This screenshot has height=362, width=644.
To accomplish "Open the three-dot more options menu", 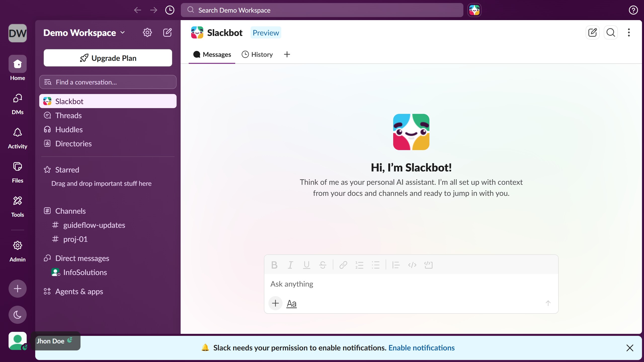I will (x=629, y=32).
